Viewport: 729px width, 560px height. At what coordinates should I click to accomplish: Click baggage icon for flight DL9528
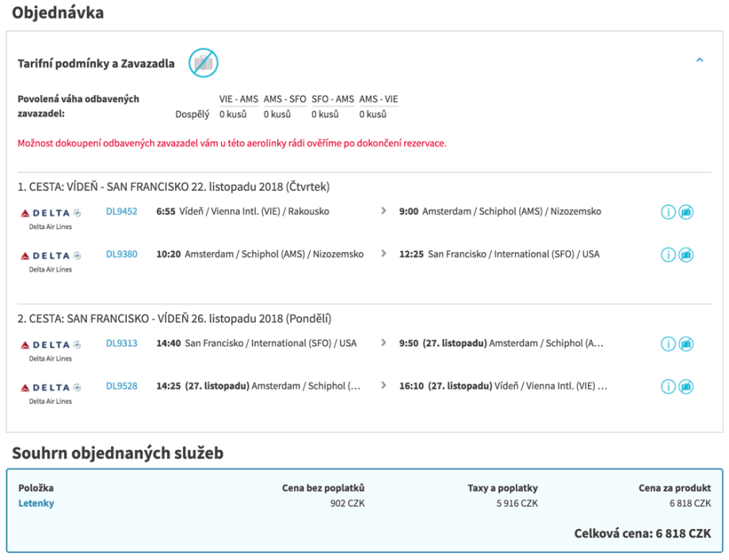686,387
